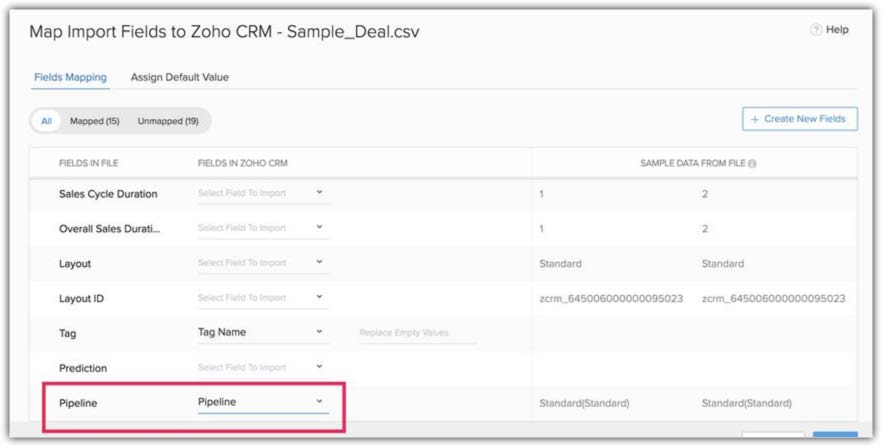Screen dimensions: 882x447
Task: Filter to Unmapped (19) fields
Action: 168,121
